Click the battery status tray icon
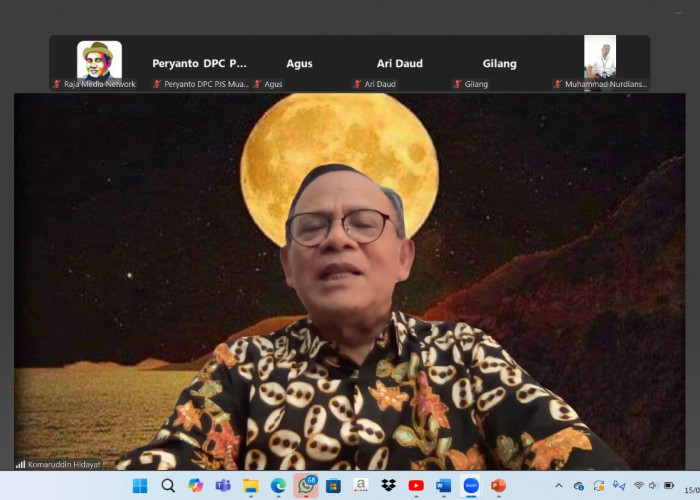Screen dimensions: 700x500 coord(669,485)
